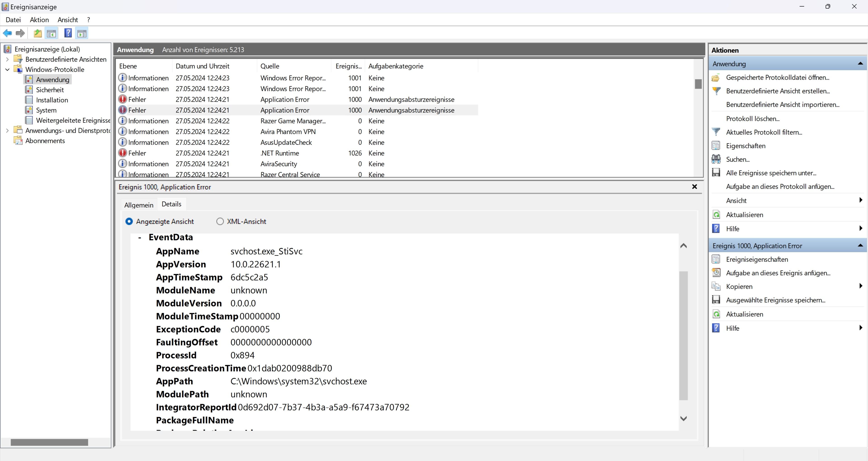Collapse the EventData node

(139, 238)
